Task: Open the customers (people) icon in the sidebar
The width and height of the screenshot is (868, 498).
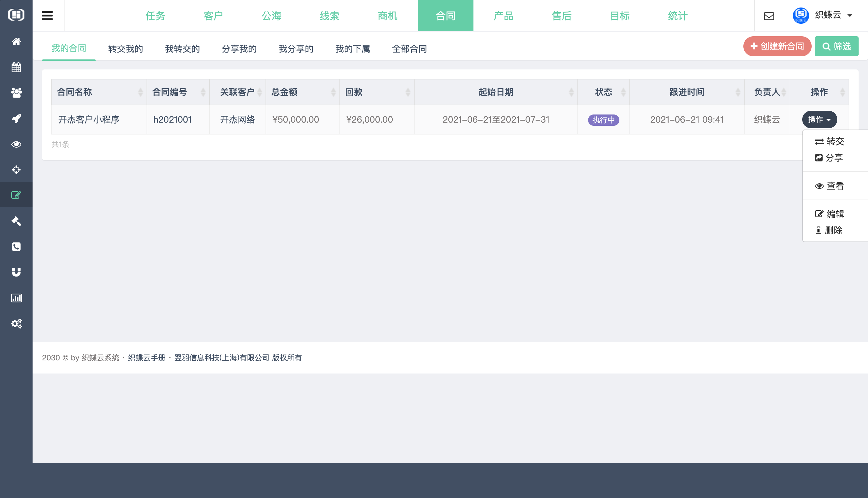Action: coord(16,93)
